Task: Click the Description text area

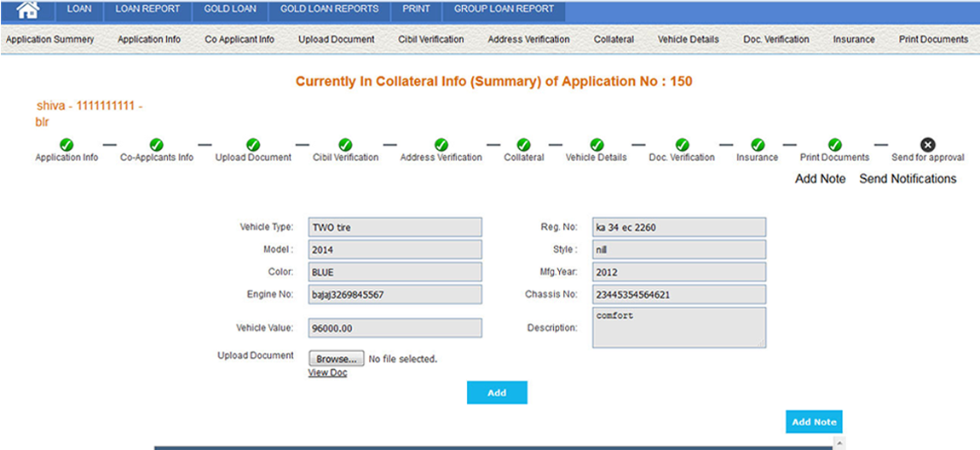Action: 679,327
